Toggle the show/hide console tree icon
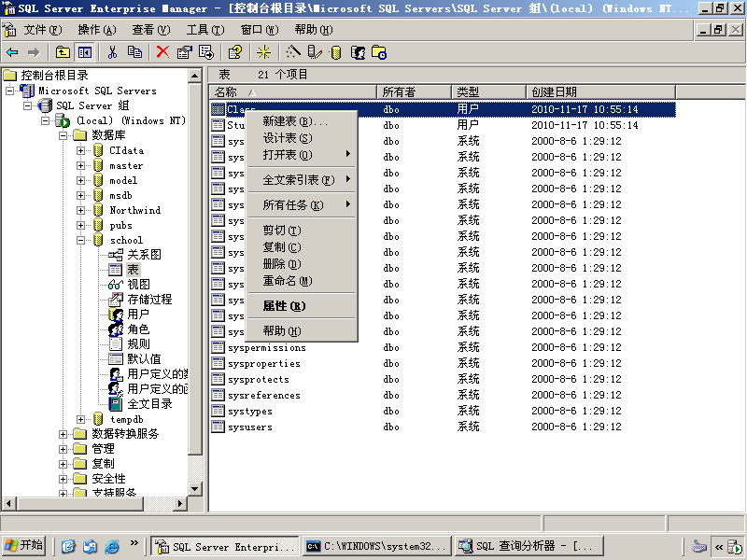Image resolution: width=747 pixels, height=560 pixels. click(85, 52)
